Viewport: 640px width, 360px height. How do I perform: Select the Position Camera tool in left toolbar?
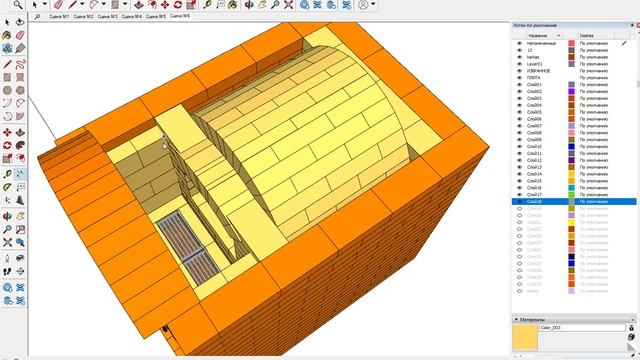pyautogui.click(x=7, y=258)
